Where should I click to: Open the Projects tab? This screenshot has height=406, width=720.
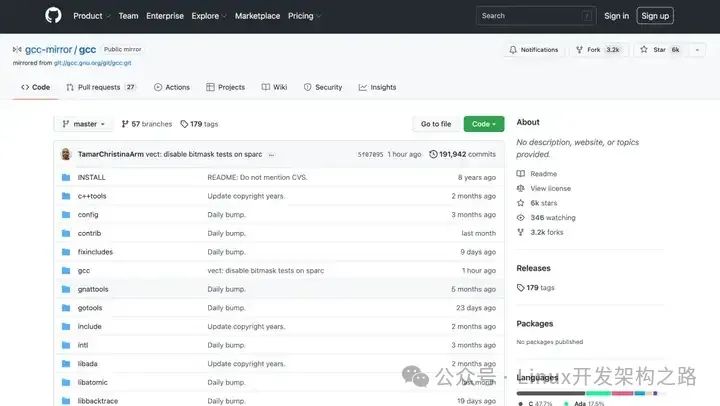[x=225, y=87]
